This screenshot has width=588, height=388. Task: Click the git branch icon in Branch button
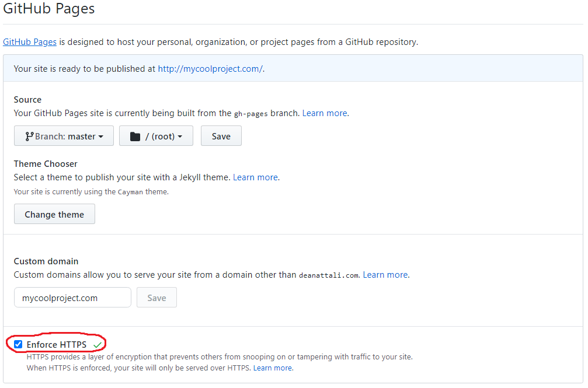pyautogui.click(x=29, y=137)
